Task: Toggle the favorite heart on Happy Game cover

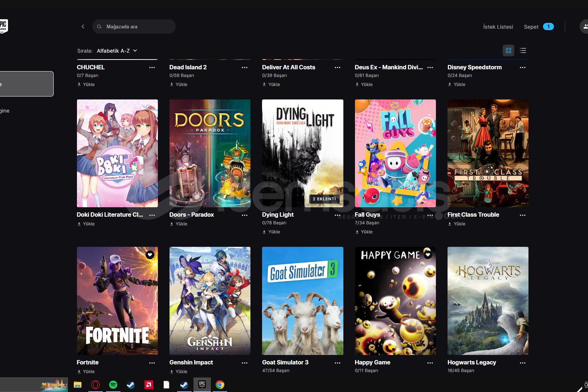Action: 428,254
